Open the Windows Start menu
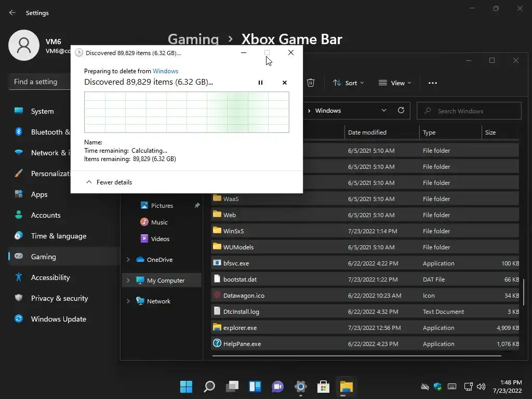Screen dimensions: 532x399 click(x=186, y=387)
